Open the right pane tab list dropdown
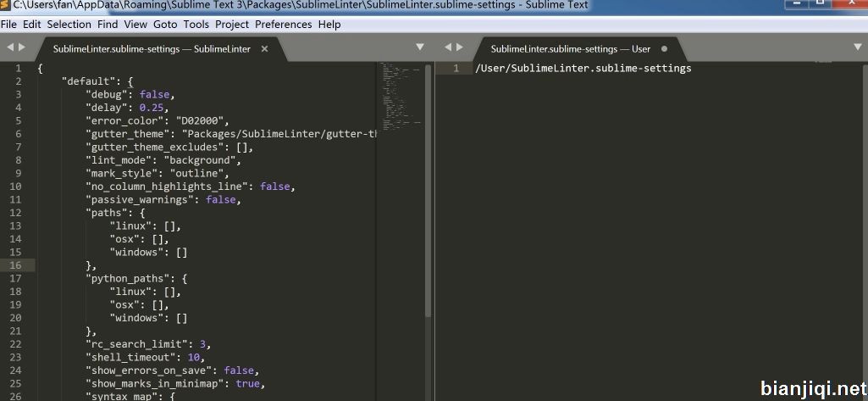 pyautogui.click(x=859, y=47)
